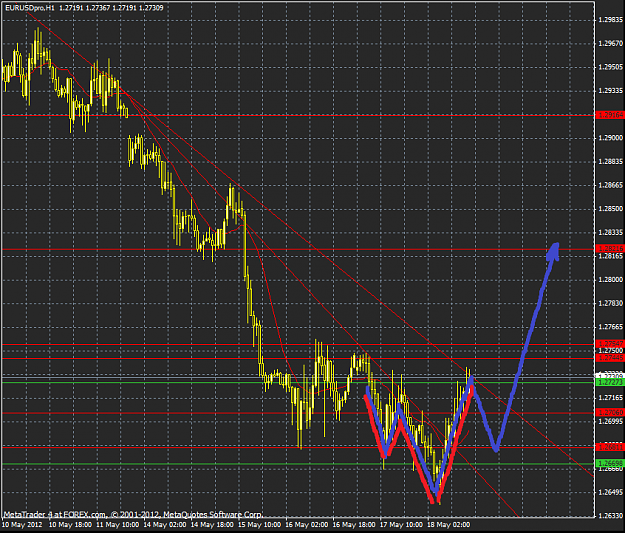Click the 1.26995 price axis label
The height and width of the screenshot is (533, 625).
coord(610,421)
